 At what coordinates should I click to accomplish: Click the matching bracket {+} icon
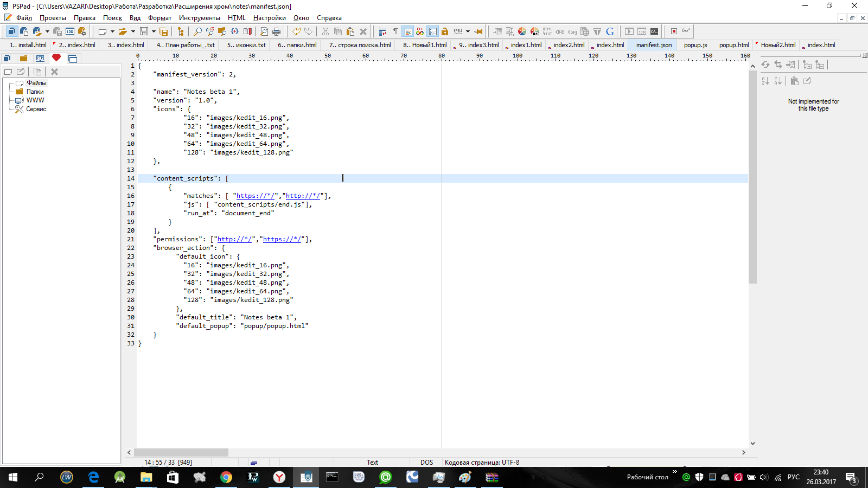coord(235,31)
